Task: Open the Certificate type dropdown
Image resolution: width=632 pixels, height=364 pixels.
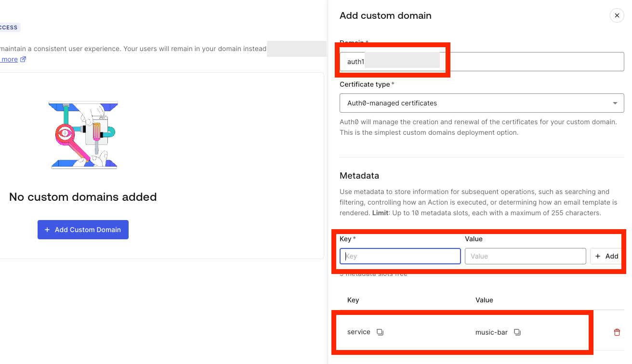Action: pyautogui.click(x=481, y=103)
